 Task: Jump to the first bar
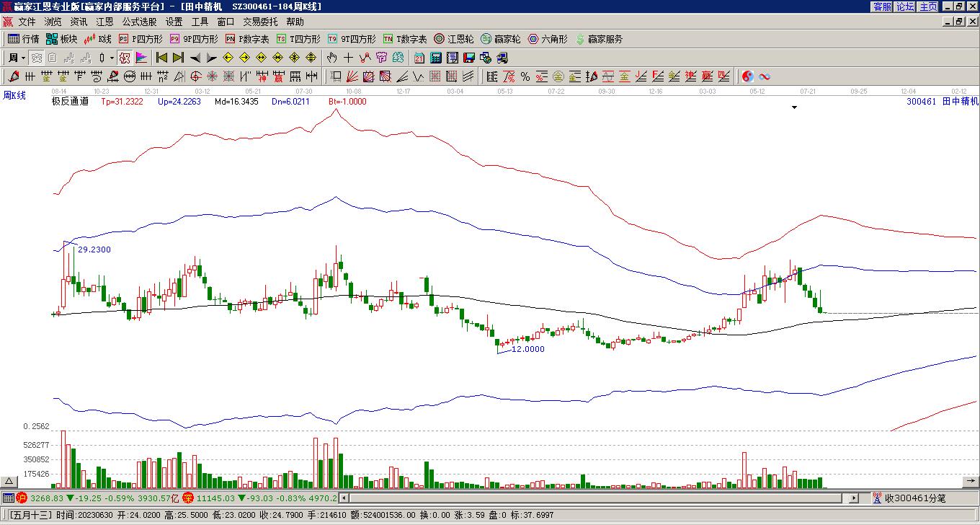(161, 58)
